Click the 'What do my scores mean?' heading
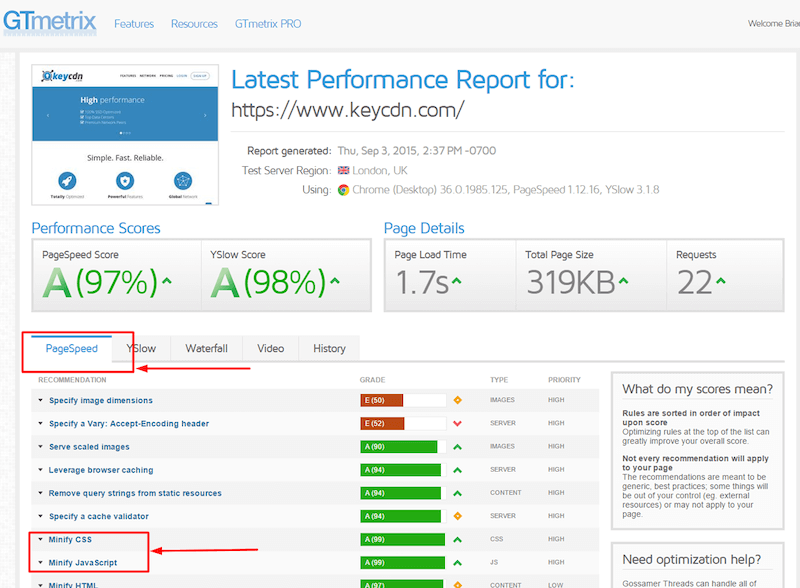The width and height of the screenshot is (800, 588). coord(697,389)
